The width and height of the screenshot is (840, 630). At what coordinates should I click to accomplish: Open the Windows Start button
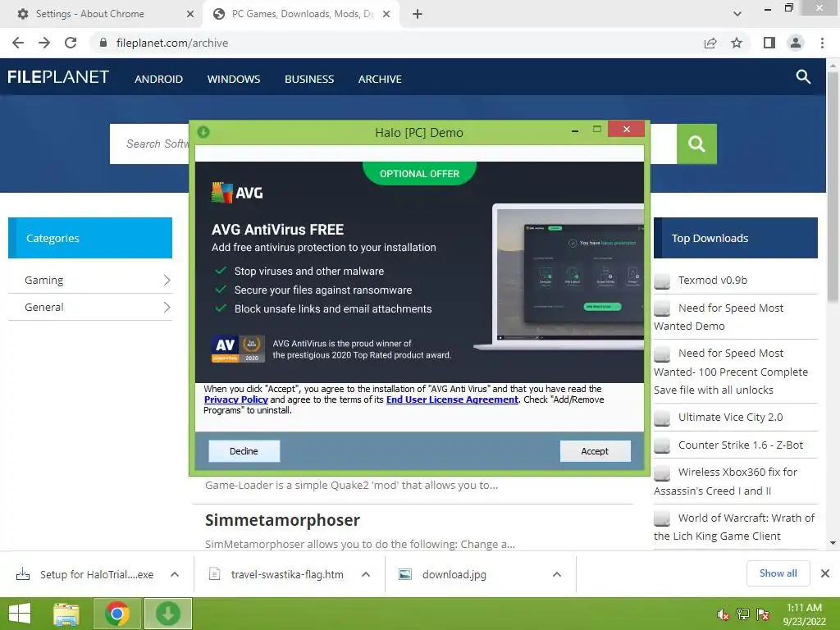(20, 614)
